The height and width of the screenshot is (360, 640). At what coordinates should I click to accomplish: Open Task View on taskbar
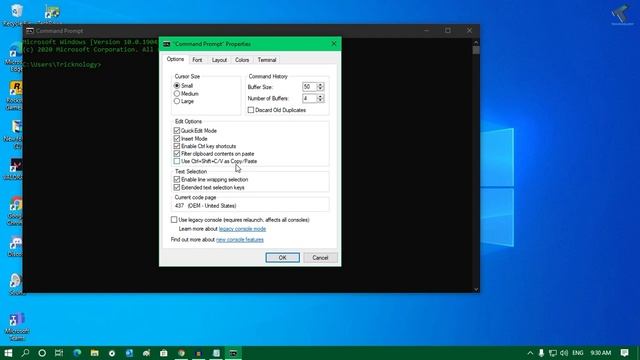59,353
